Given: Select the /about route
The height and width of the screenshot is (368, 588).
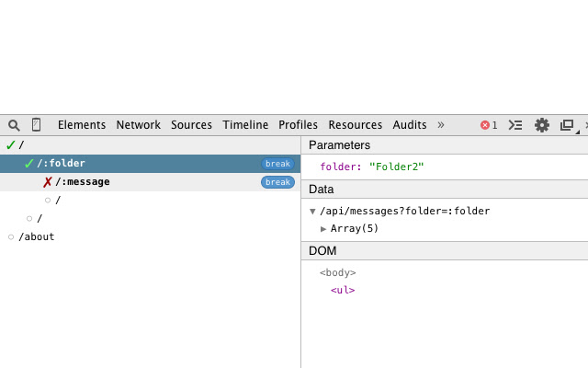Looking at the screenshot, I should click(37, 236).
